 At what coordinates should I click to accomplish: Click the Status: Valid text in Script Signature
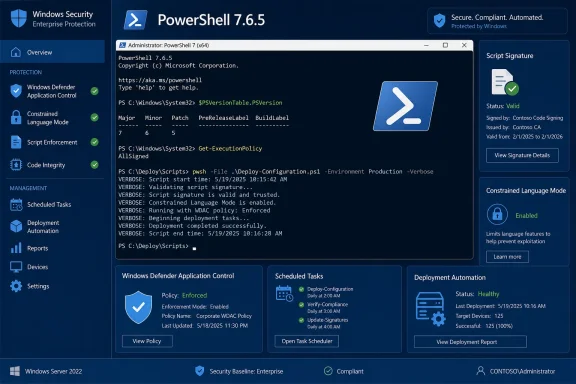pyautogui.click(x=503, y=106)
